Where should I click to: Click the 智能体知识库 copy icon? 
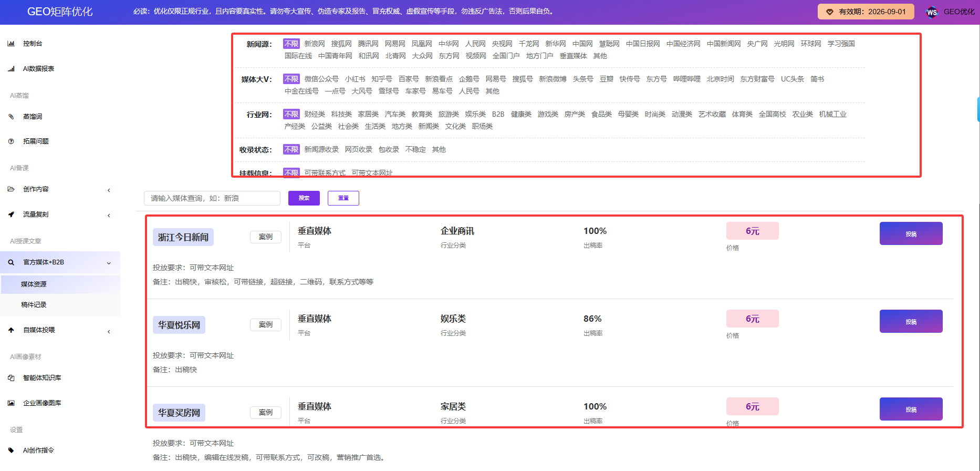(x=11, y=378)
